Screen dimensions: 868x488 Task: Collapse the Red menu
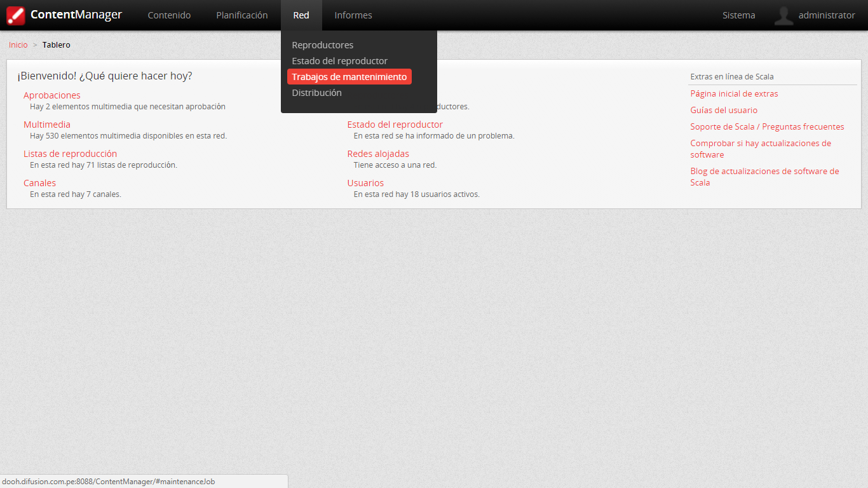(301, 15)
